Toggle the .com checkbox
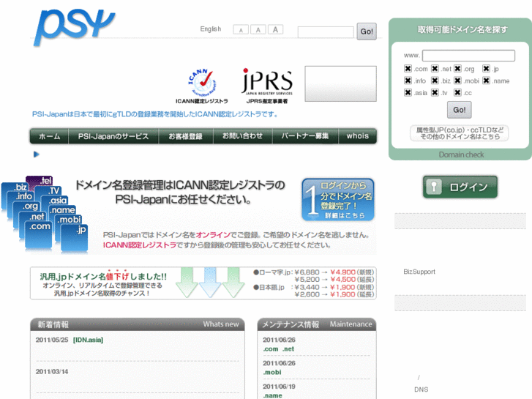This screenshot has height=399, width=532. [408, 69]
